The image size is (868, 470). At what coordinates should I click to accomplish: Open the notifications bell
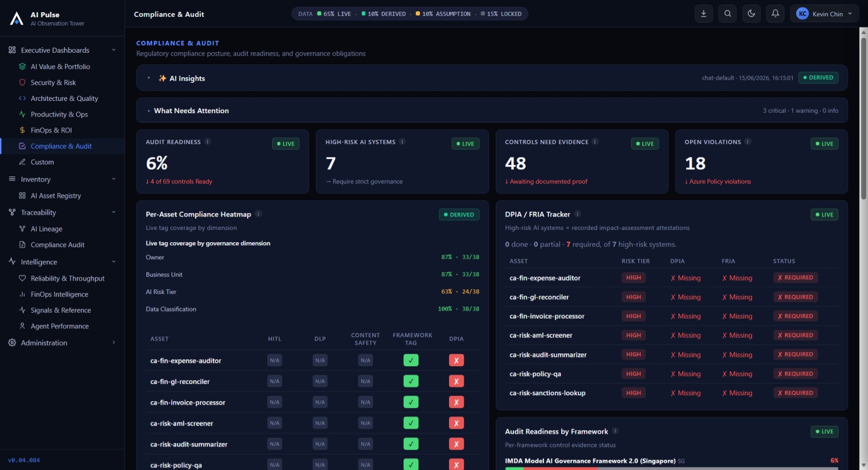[x=775, y=14]
